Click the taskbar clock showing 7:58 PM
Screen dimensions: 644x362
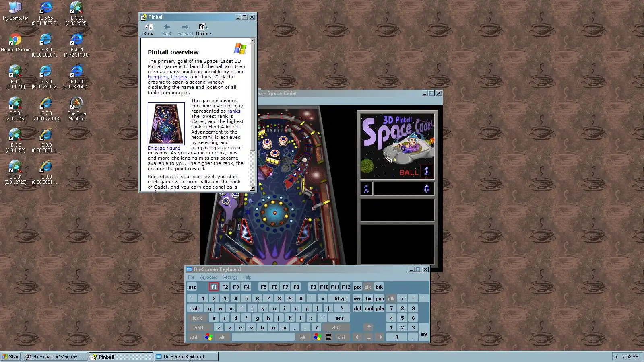(x=630, y=357)
